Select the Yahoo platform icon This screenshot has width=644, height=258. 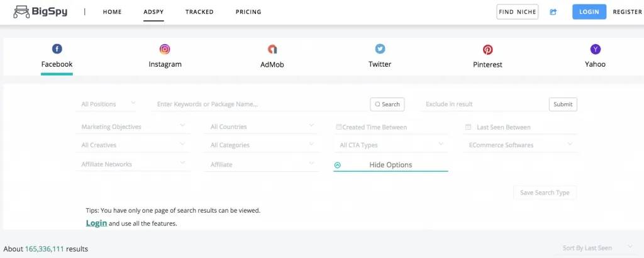pyautogui.click(x=595, y=49)
